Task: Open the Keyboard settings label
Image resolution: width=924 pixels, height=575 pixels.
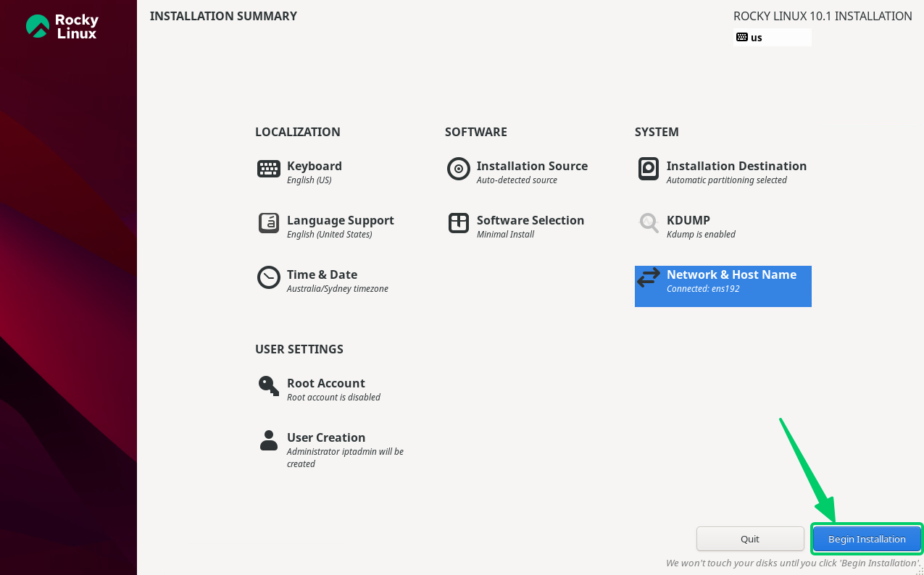Action: pos(315,166)
